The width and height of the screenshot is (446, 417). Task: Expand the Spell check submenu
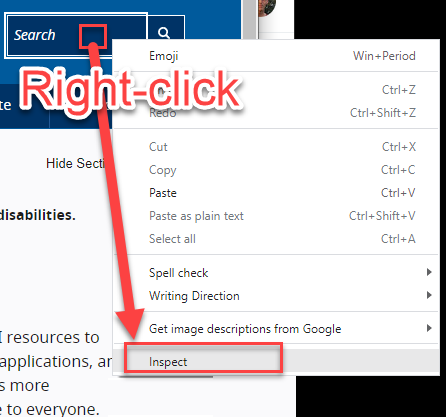coord(276,273)
